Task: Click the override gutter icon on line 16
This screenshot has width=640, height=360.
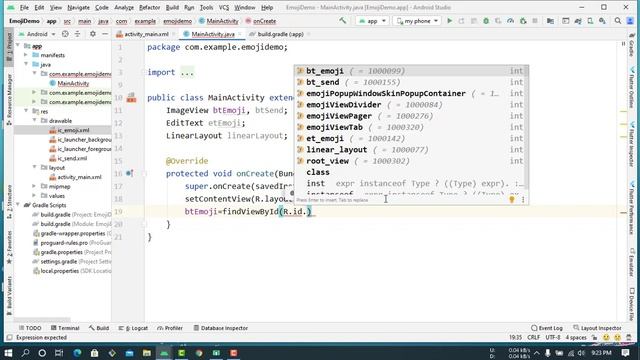Action: (129, 173)
